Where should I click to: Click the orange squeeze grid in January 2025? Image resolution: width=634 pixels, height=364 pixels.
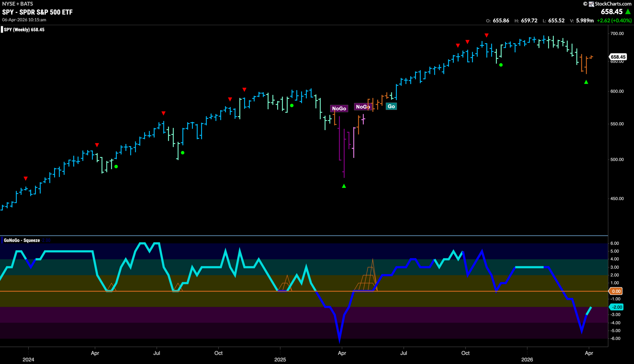pos(285,283)
